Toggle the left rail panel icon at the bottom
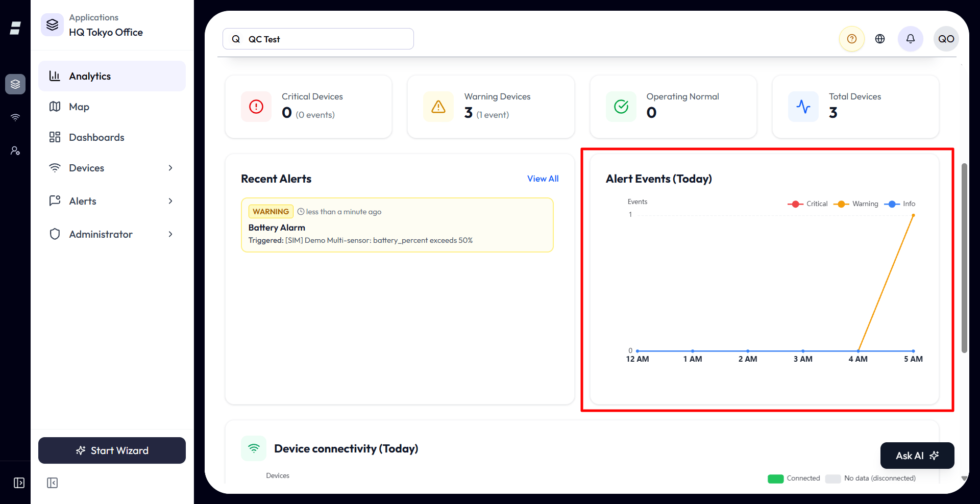This screenshot has width=980, height=504. coord(19,483)
